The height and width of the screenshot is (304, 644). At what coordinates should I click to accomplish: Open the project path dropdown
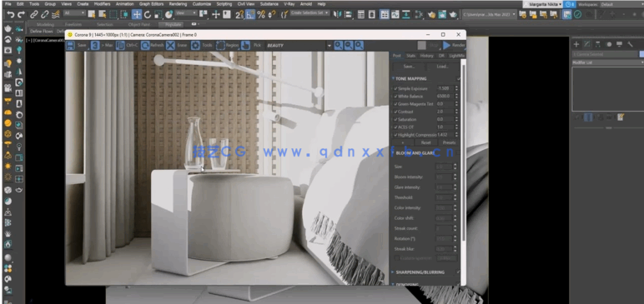(x=489, y=14)
